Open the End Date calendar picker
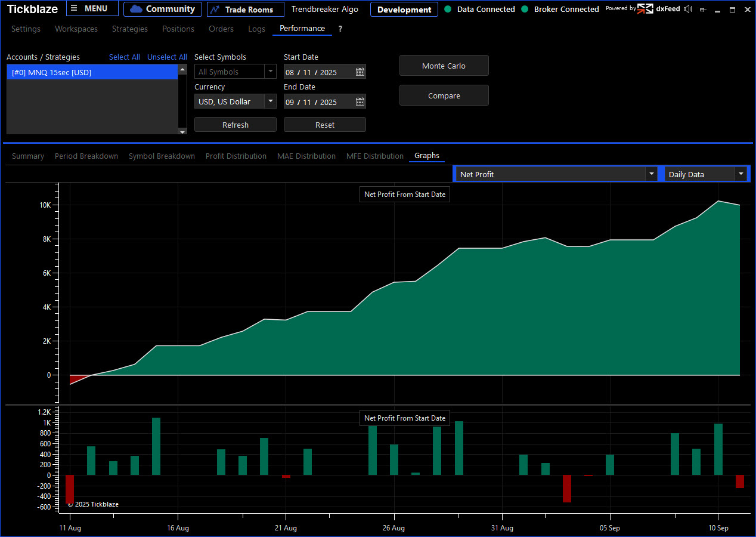This screenshot has width=756, height=537. point(360,102)
